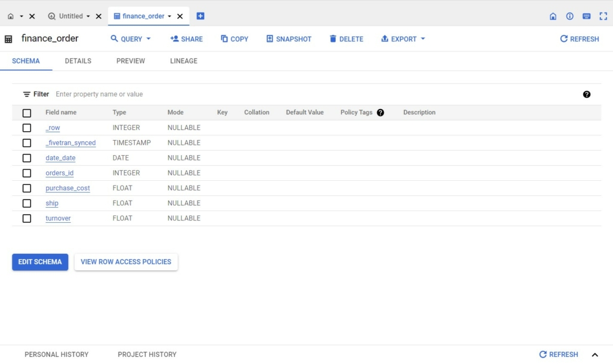Open the _fivetran_synced field link
The image size is (613, 364).
tap(71, 143)
